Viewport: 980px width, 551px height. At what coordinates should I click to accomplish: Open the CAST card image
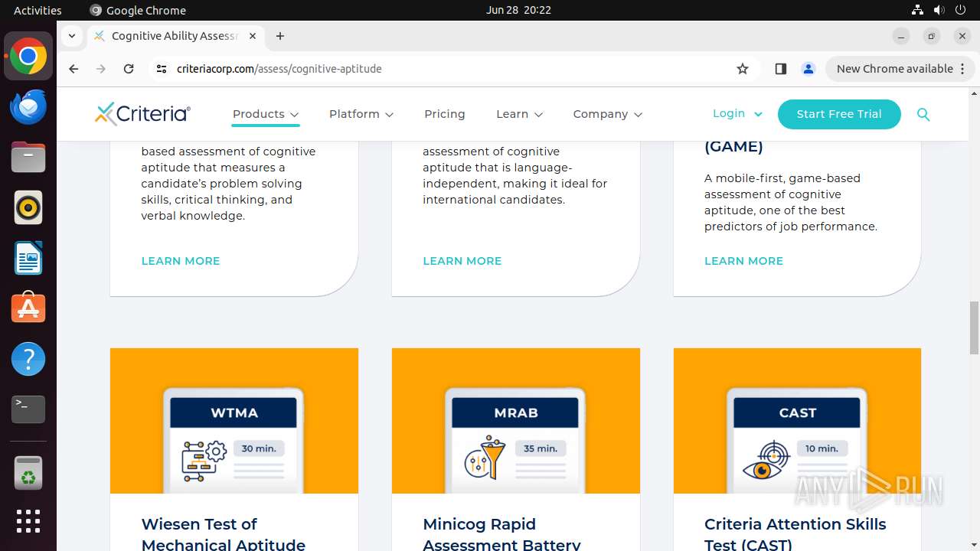[797, 421]
